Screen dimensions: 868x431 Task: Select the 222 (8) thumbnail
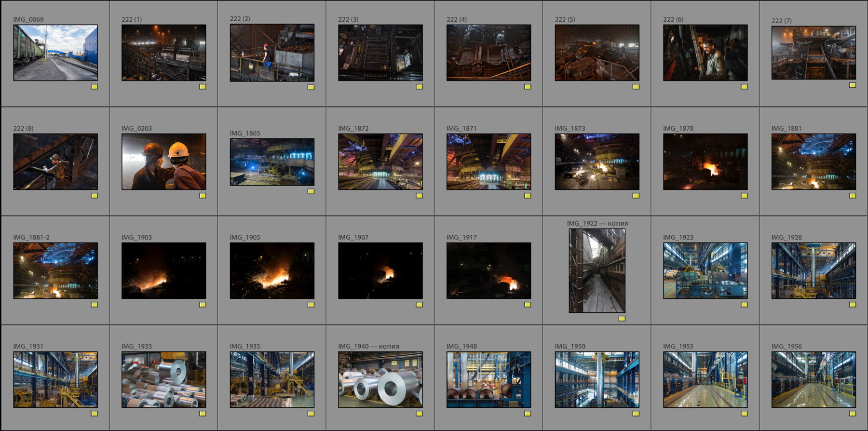[x=55, y=162]
